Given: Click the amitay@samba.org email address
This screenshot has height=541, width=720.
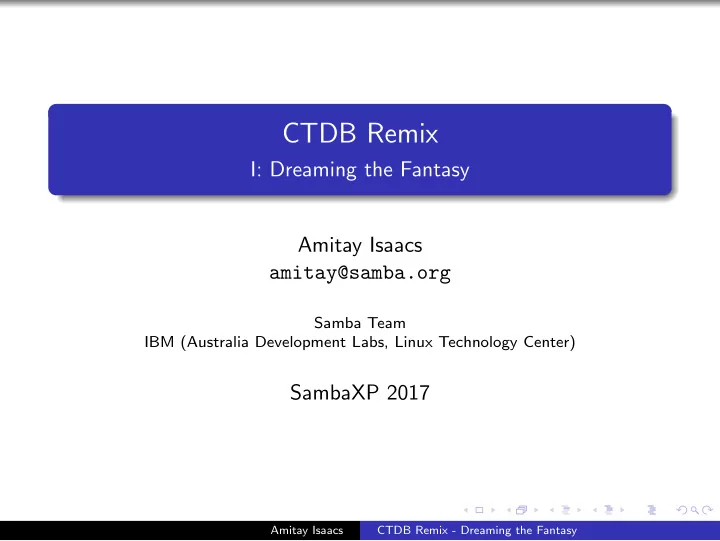Looking at the screenshot, I should (x=360, y=273).
